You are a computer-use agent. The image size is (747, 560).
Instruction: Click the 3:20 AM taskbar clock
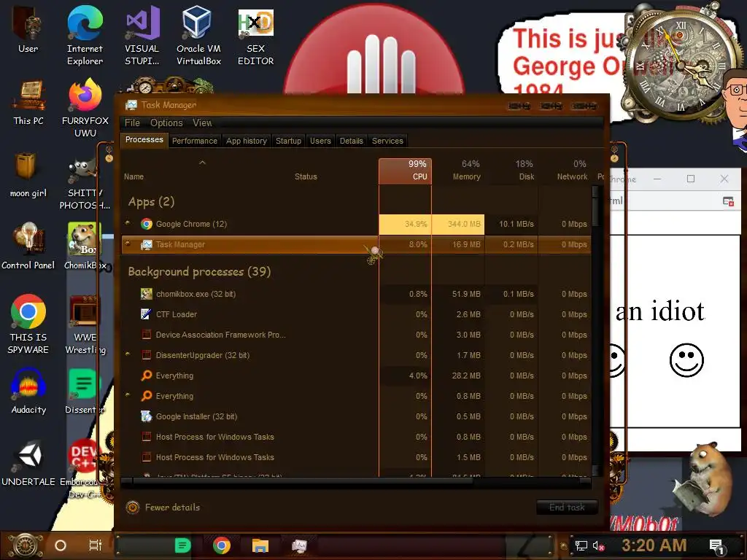(x=654, y=545)
